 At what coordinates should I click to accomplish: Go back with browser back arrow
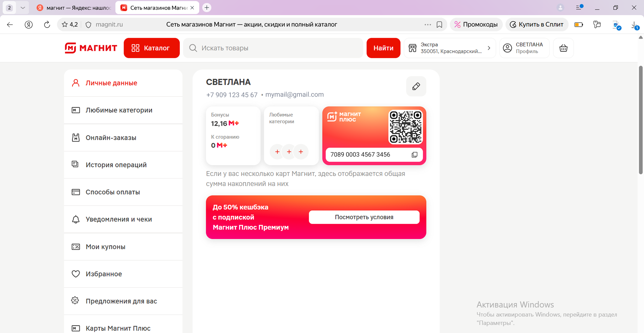coord(10,25)
